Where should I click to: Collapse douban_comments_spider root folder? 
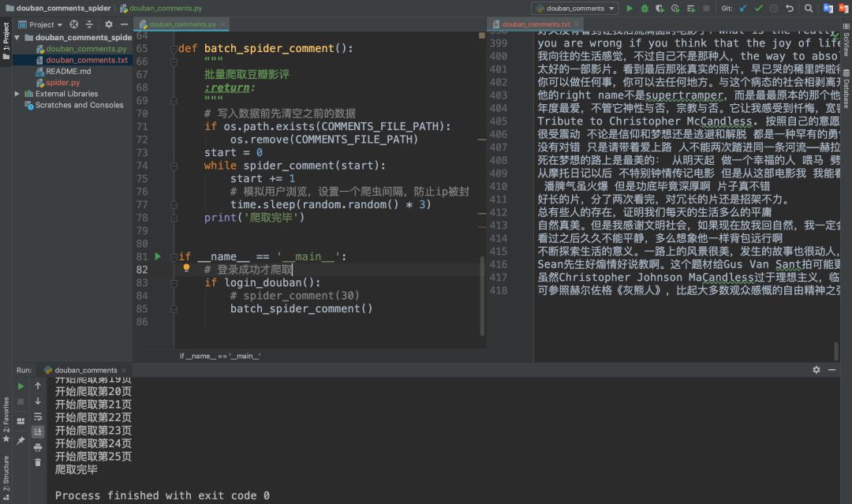17,38
